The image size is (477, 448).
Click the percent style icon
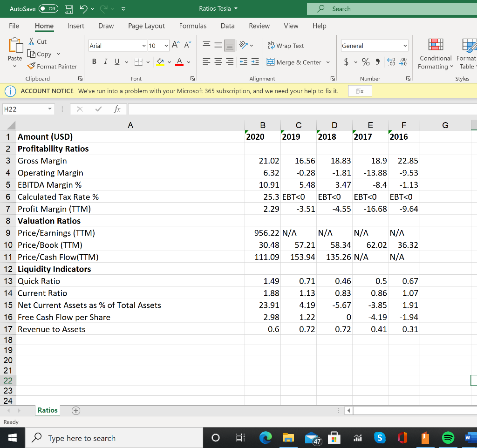coord(366,62)
